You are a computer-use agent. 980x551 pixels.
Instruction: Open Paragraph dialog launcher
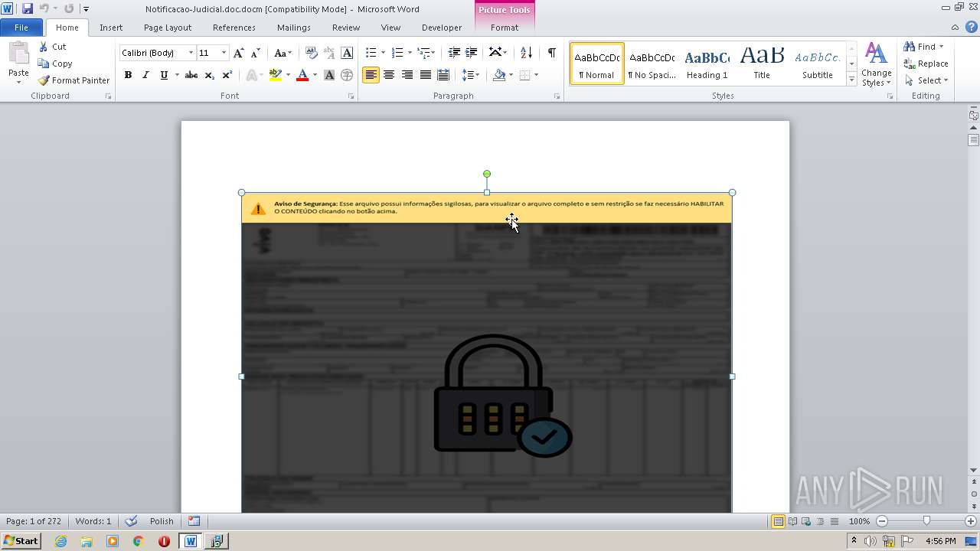point(557,96)
